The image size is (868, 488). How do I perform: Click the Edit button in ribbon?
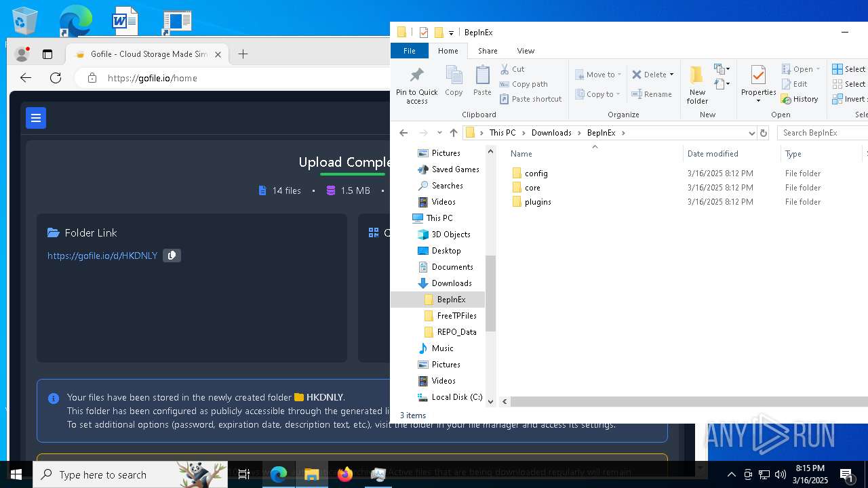point(794,84)
